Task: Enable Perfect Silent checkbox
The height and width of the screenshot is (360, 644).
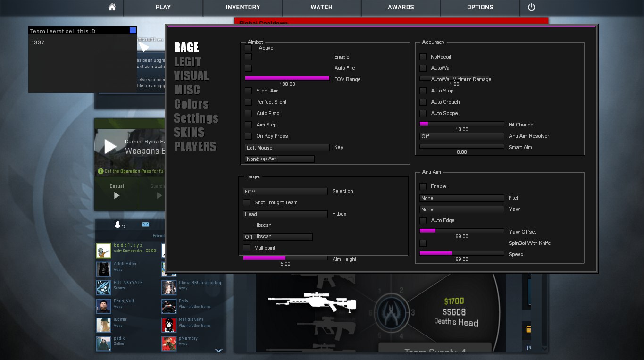Action: coord(249,102)
